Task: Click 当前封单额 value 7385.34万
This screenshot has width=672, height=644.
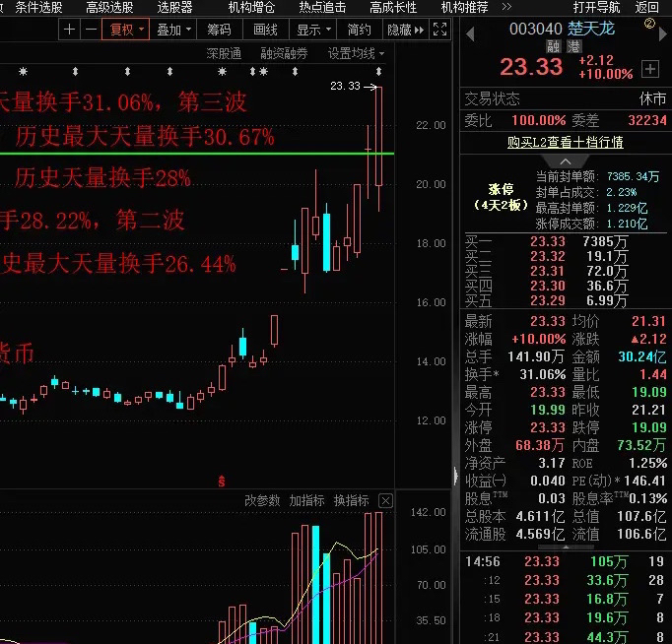Action: tap(633, 176)
